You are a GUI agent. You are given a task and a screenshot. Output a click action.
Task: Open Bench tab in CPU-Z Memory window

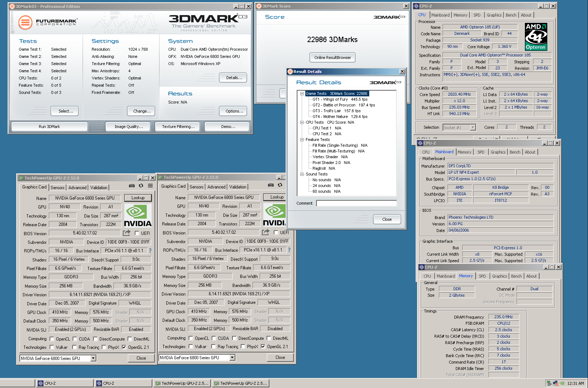coord(516,276)
